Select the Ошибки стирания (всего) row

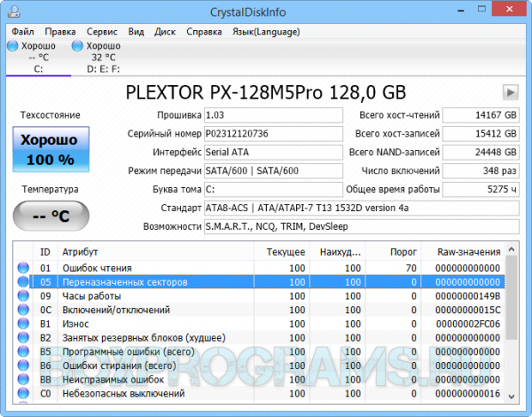tap(259, 366)
